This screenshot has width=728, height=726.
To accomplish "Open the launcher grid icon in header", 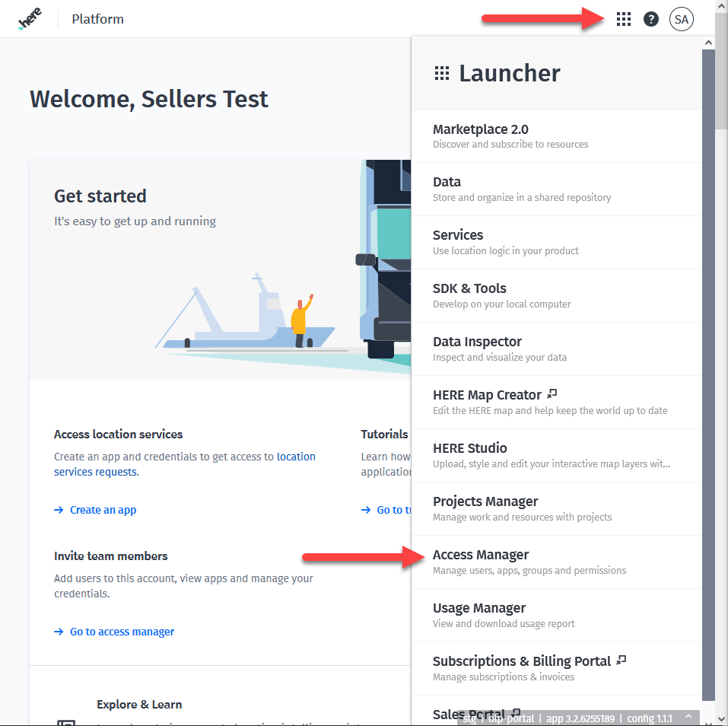I will (x=623, y=19).
